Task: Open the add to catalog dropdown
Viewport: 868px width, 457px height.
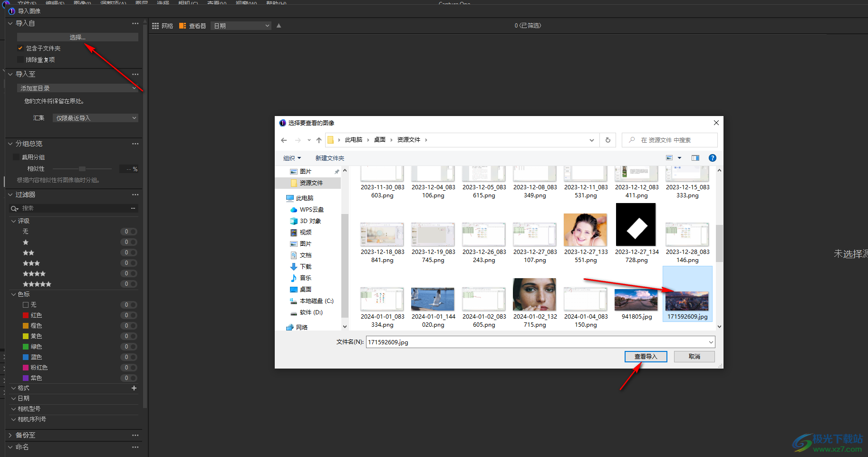Action: click(78, 88)
